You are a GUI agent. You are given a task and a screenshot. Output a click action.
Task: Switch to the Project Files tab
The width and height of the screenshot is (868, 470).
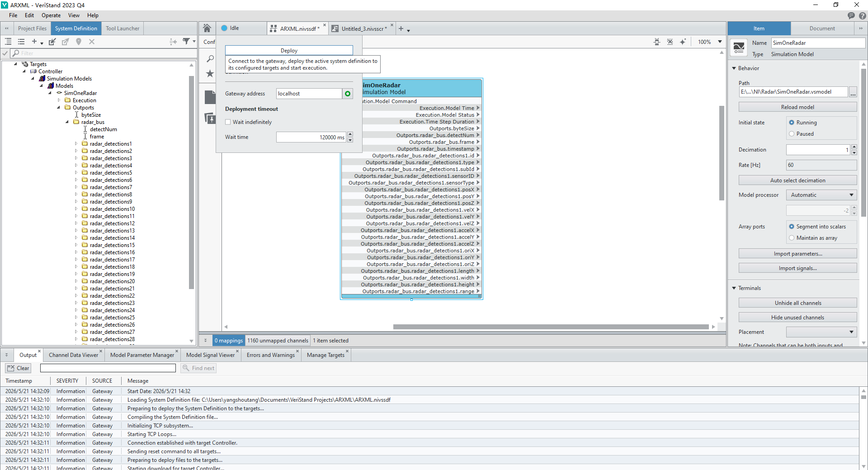(32, 28)
